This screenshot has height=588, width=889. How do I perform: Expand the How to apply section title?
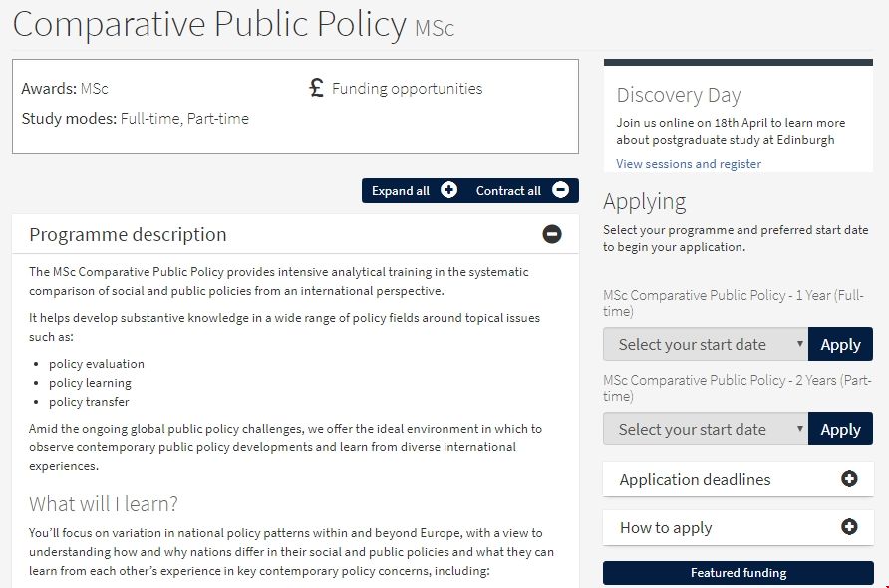(x=666, y=528)
